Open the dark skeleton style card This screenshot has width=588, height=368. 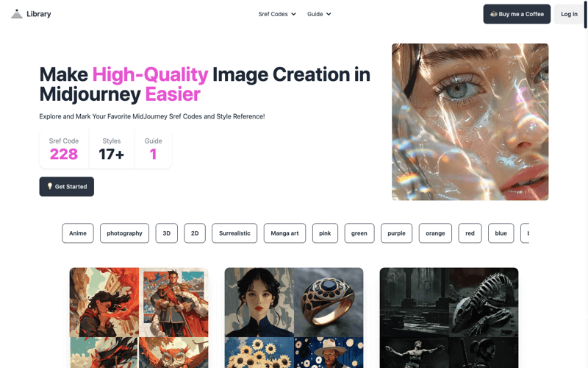point(449,318)
